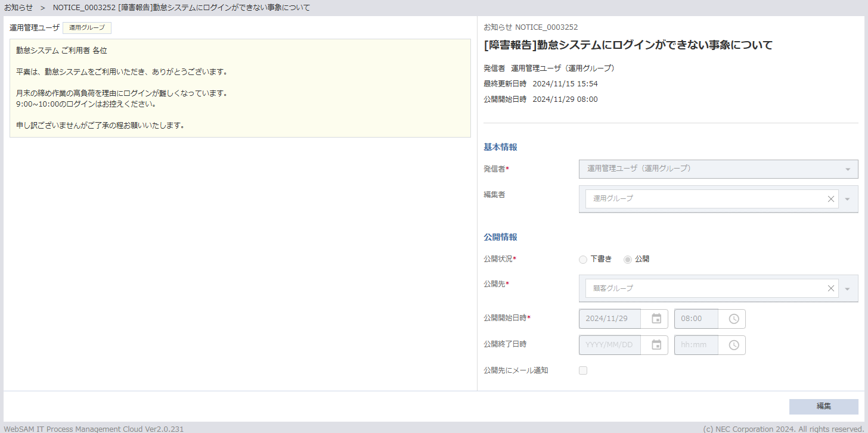This screenshot has height=433, width=868.
Task: Clear 顧客グループ with the X icon
Action: [x=830, y=288]
